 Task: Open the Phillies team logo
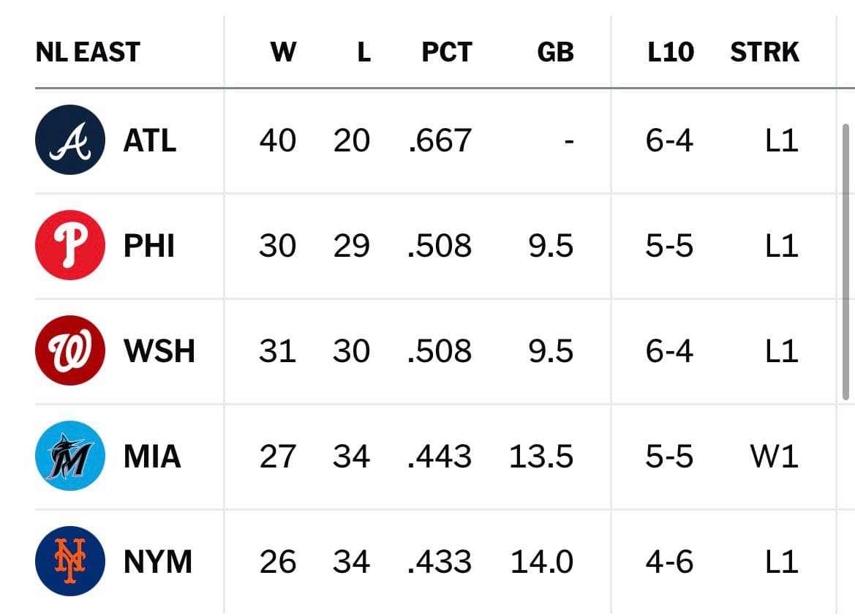tap(69, 245)
